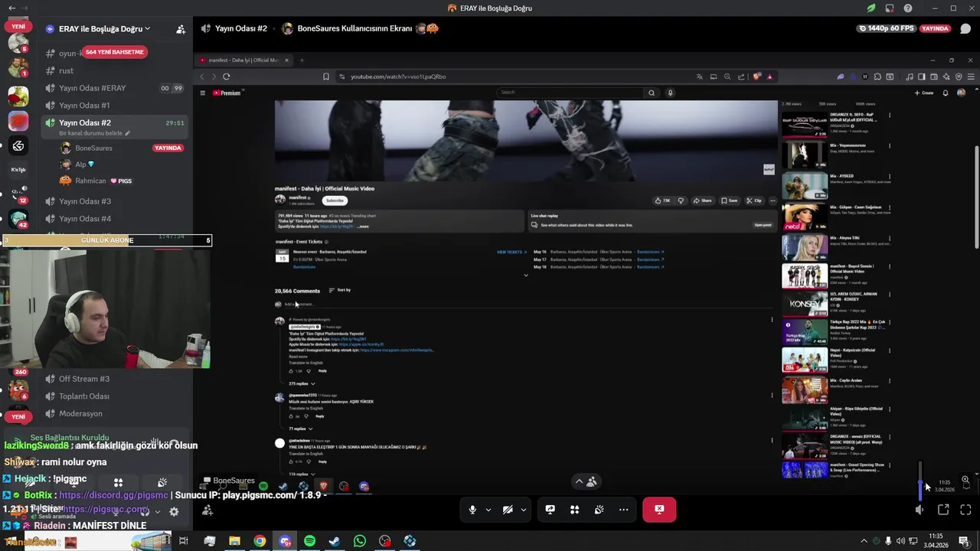Open a new tab in the streamed browser
The height and width of the screenshot is (551, 980).
[302, 60]
